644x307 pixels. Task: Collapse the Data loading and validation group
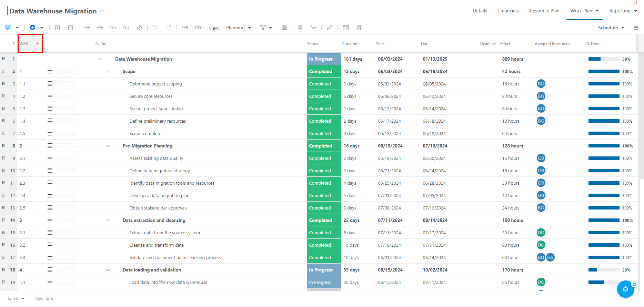(108, 270)
